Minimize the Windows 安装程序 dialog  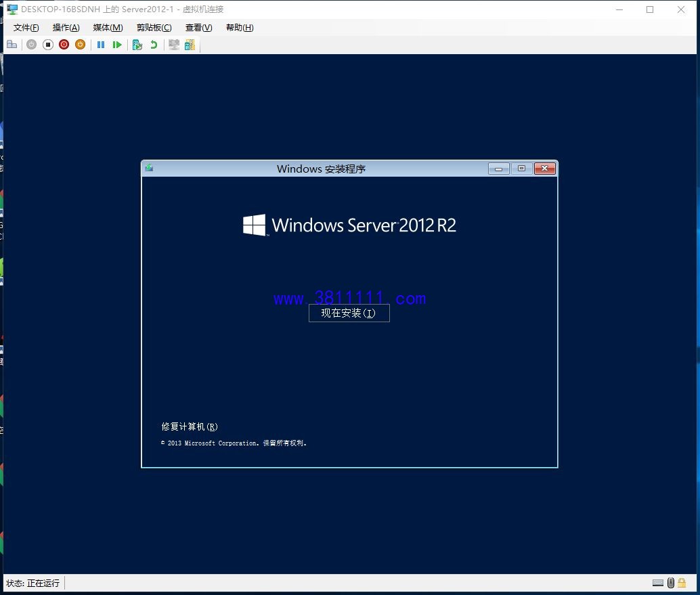coord(499,169)
